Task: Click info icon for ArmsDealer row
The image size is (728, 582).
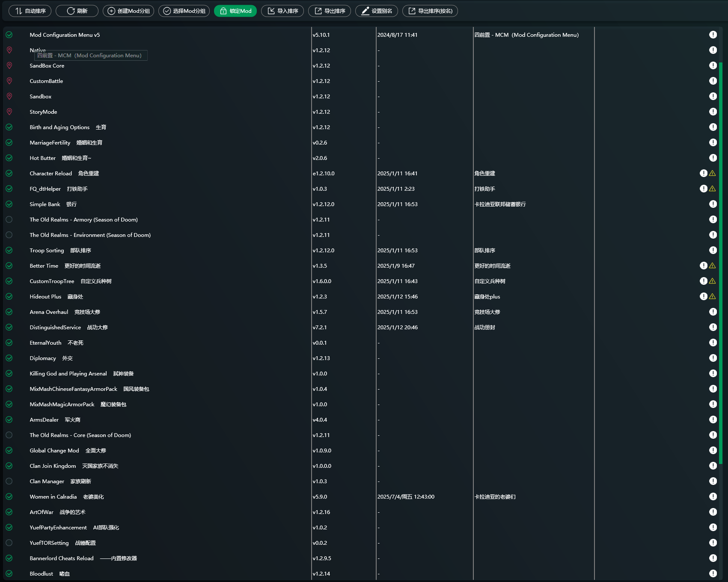Action: 713,420
